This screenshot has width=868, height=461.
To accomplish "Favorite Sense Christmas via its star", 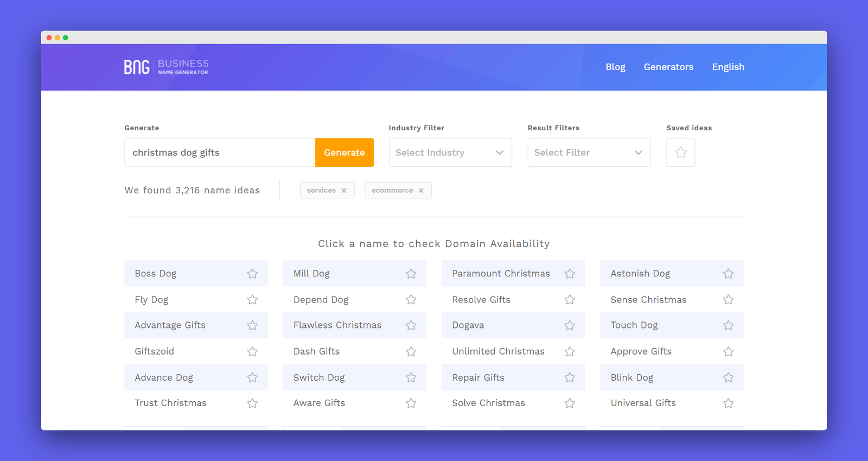I will [729, 300].
